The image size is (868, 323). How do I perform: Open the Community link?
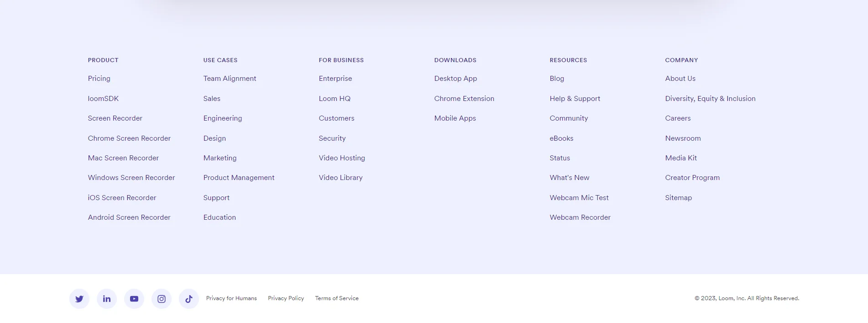(569, 118)
